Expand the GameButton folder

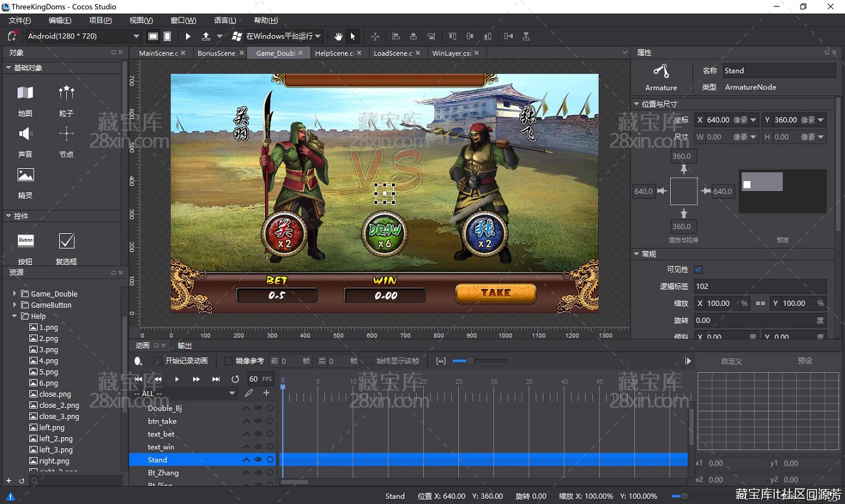[x=14, y=305]
